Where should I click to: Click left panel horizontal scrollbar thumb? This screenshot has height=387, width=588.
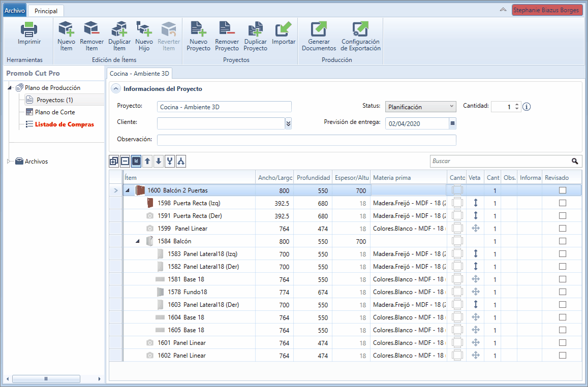pos(46,379)
